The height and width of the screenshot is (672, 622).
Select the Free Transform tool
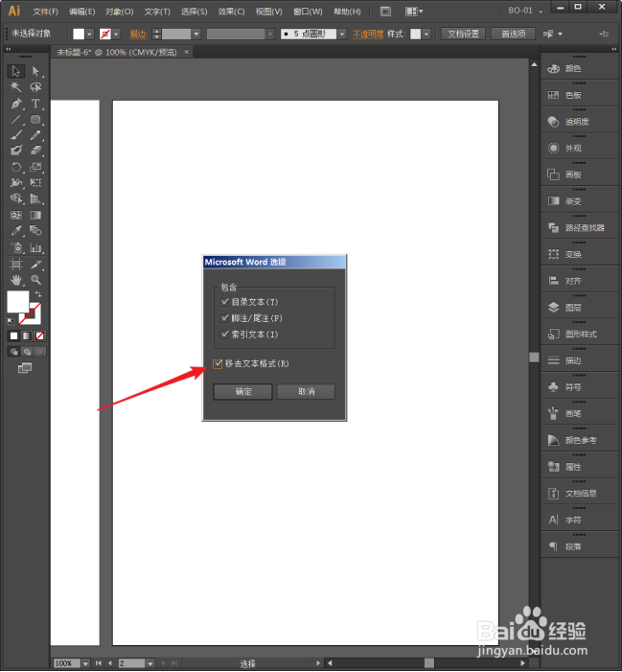[35, 182]
